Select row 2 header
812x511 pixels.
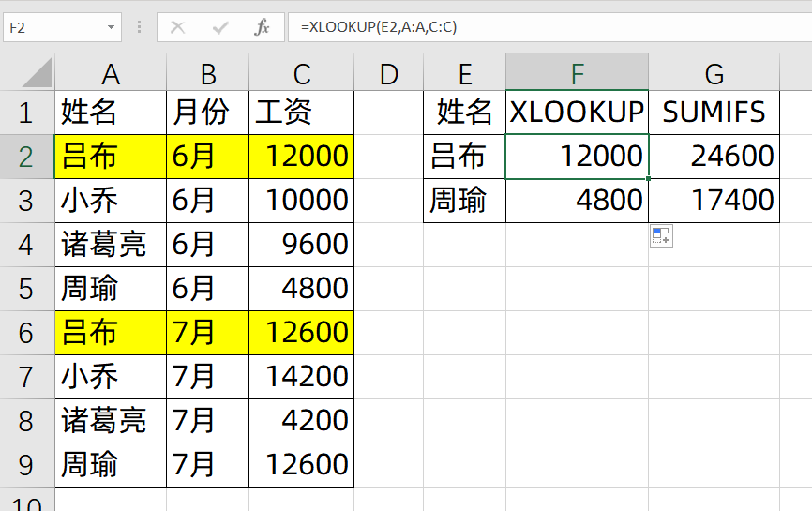pos(26,156)
